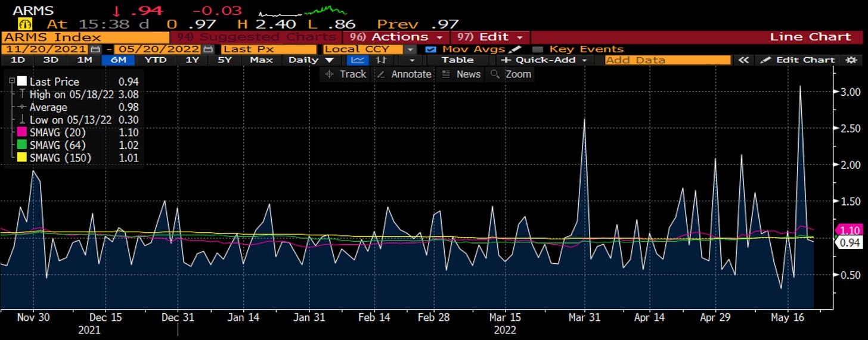Image resolution: width=868 pixels, height=340 pixels.
Task: Open the Daily periodicity dropdown
Action: pyautogui.click(x=311, y=60)
